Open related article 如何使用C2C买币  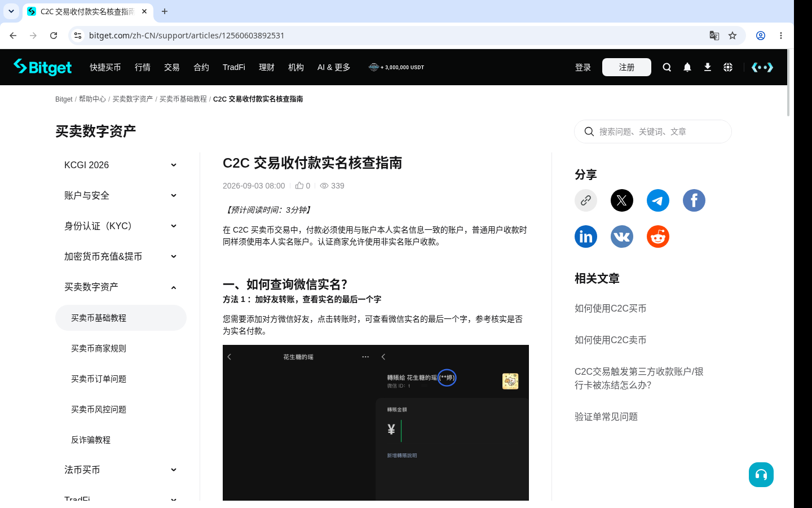[611, 308]
